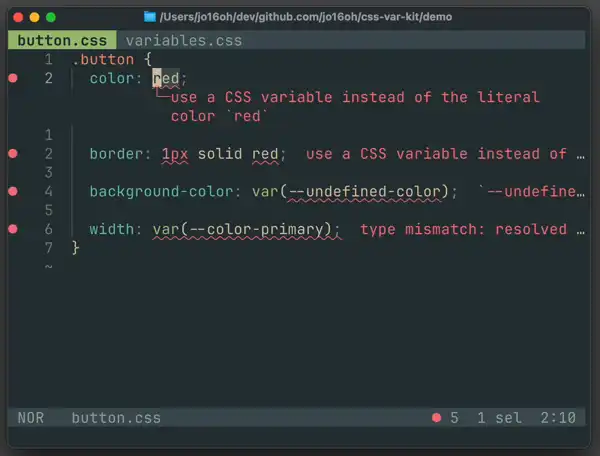
Task: Click '--undefined-color' variable reference
Action: (x=364, y=191)
